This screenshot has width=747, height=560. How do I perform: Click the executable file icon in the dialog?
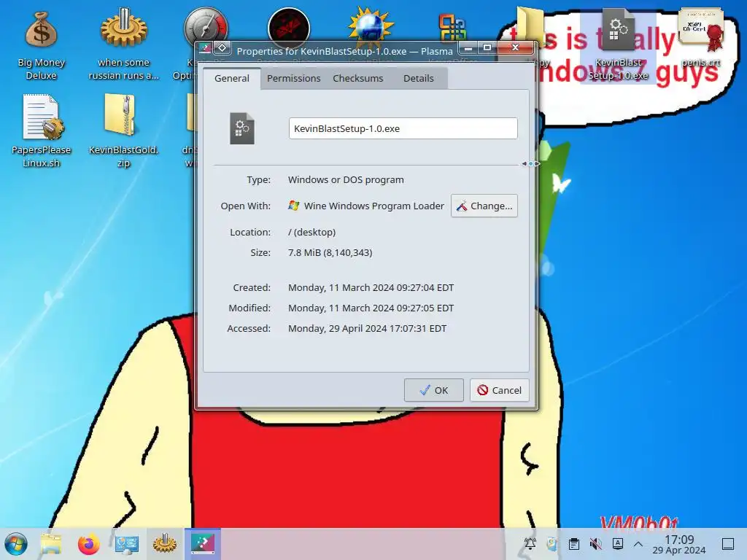(x=242, y=128)
